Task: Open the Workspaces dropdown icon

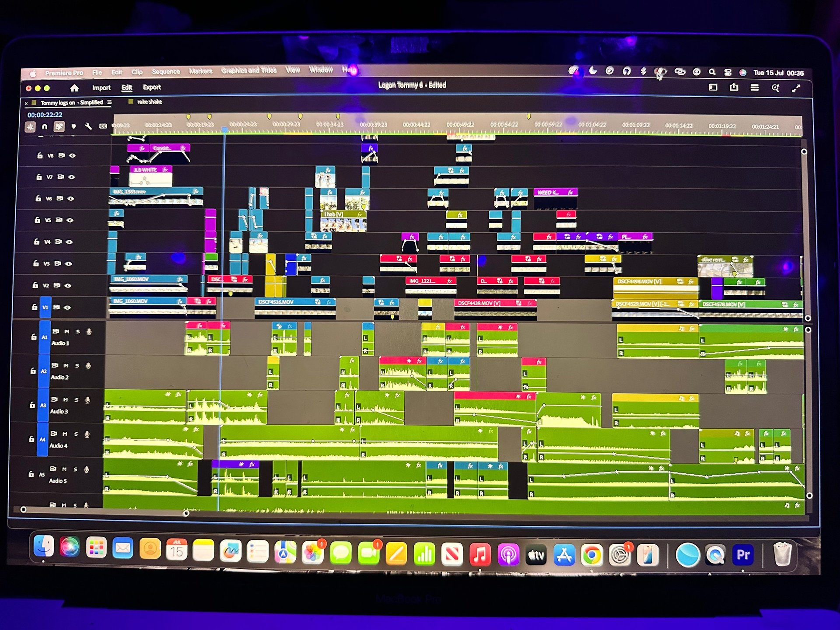Action: pyautogui.click(x=713, y=87)
